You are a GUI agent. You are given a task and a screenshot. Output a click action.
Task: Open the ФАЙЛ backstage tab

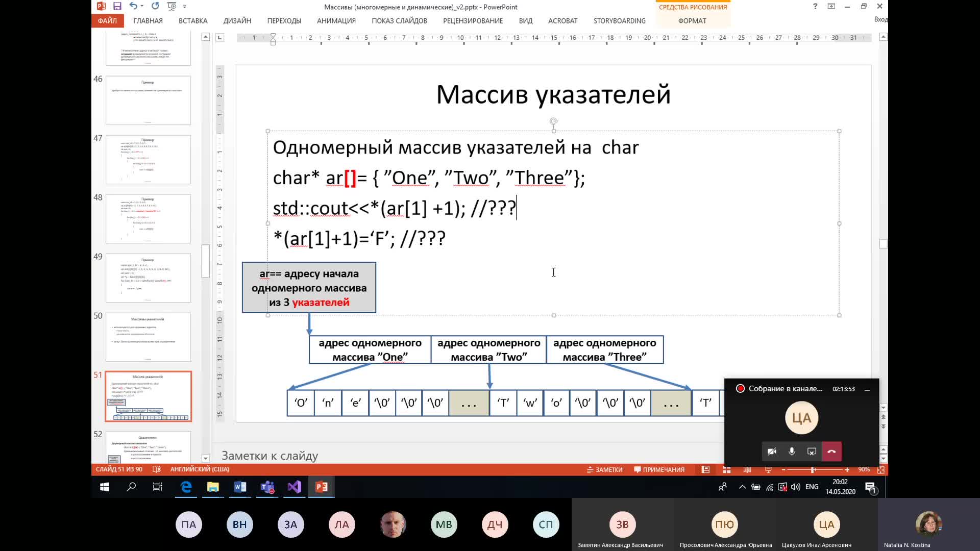pyautogui.click(x=107, y=20)
